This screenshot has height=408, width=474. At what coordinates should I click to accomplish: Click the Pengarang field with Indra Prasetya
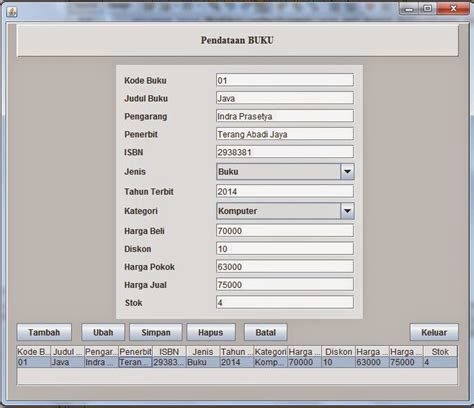point(285,116)
